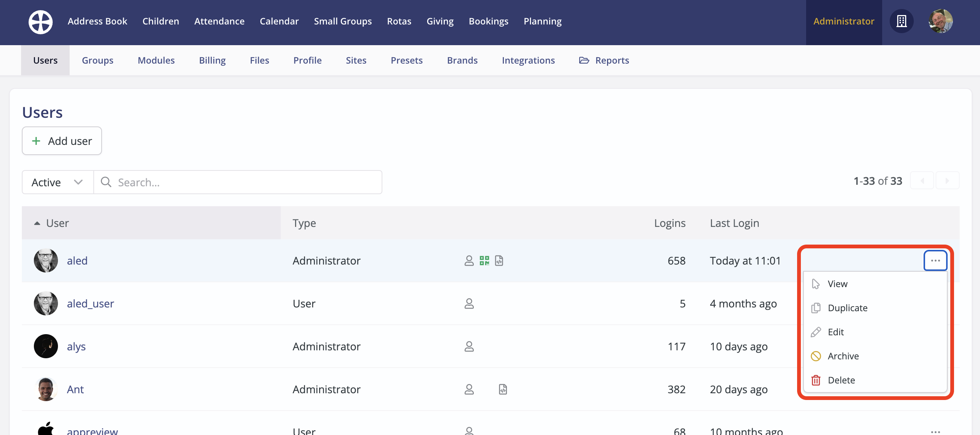The height and width of the screenshot is (435, 980).
Task: Open the building/organisation icon in the top bar
Action: tap(902, 21)
